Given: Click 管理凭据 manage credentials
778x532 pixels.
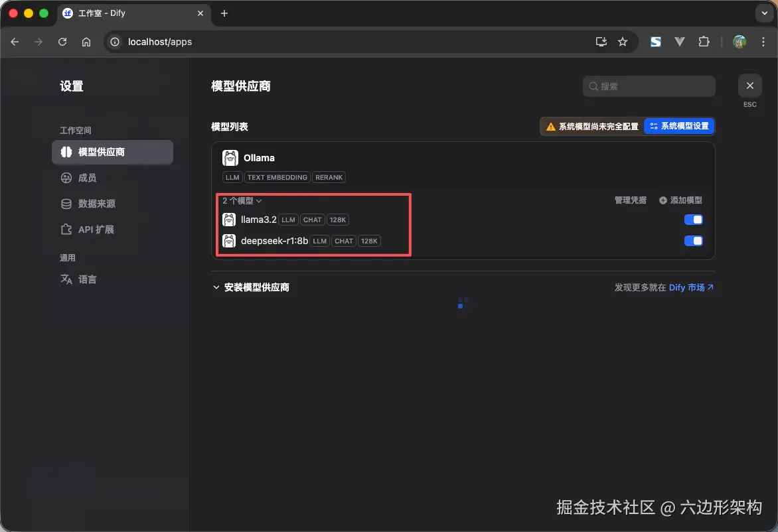Looking at the screenshot, I should pos(630,200).
